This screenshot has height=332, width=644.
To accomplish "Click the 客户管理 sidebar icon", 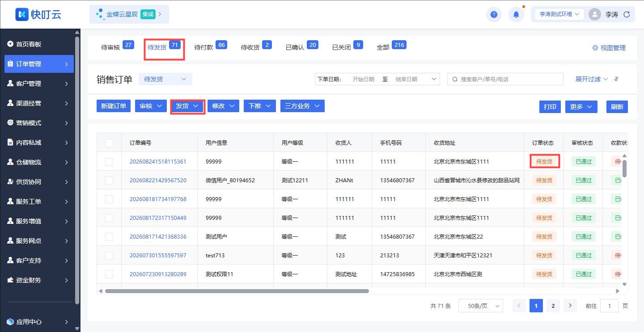I will pos(10,84).
